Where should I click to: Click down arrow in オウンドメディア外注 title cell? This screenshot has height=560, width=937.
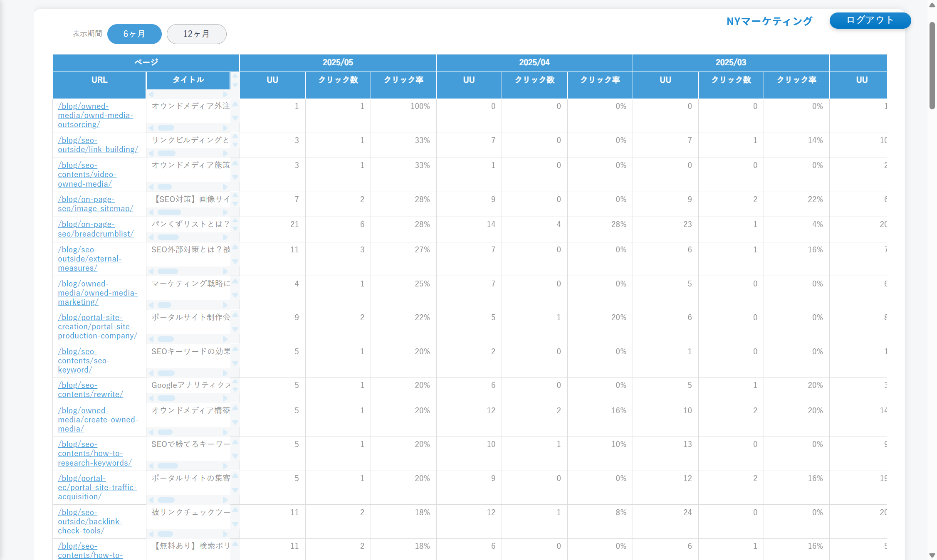(235, 118)
